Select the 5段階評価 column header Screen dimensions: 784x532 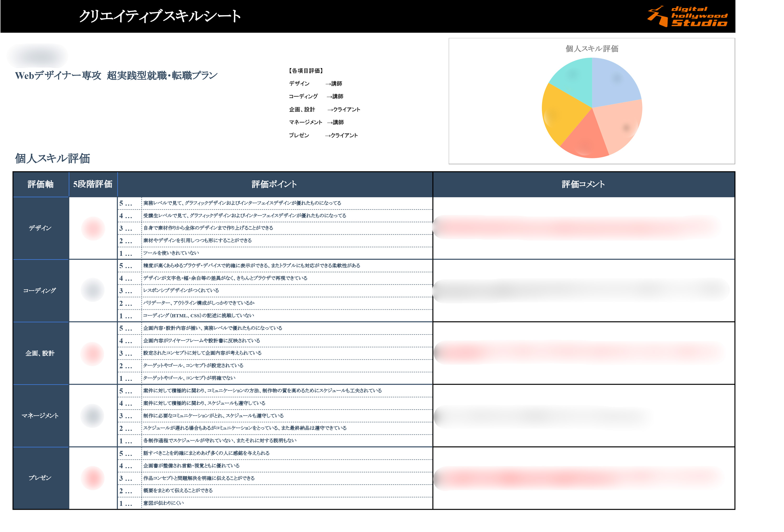pos(93,184)
